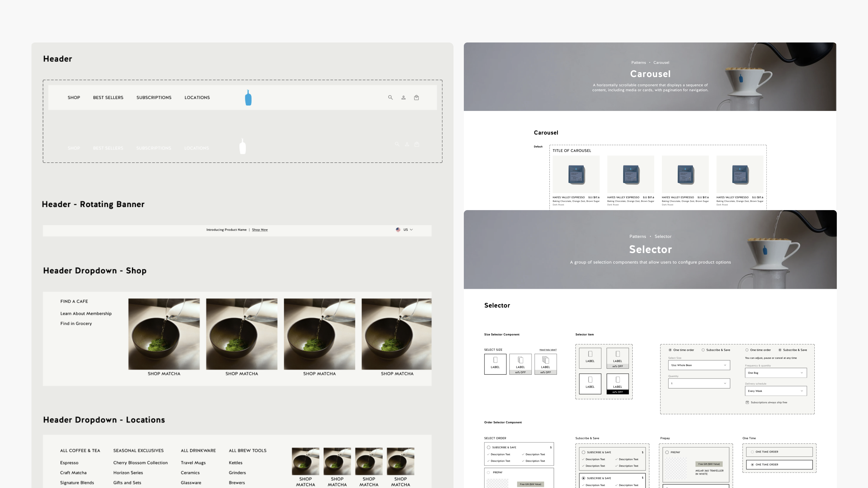
Task: Click the ALL COFFEE & TEA heading
Action: click(x=80, y=451)
